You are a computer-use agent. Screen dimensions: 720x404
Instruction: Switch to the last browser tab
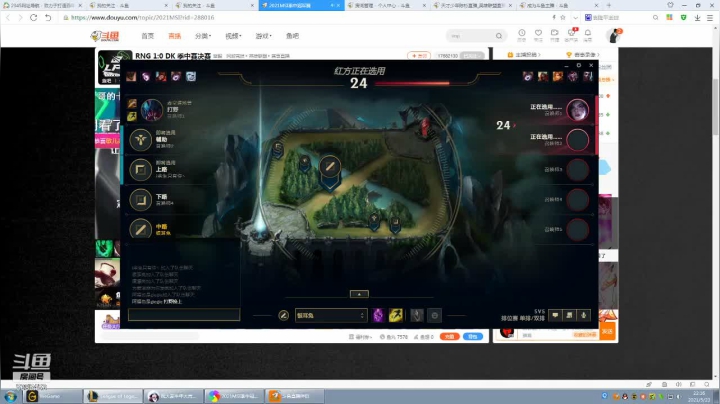click(x=559, y=6)
